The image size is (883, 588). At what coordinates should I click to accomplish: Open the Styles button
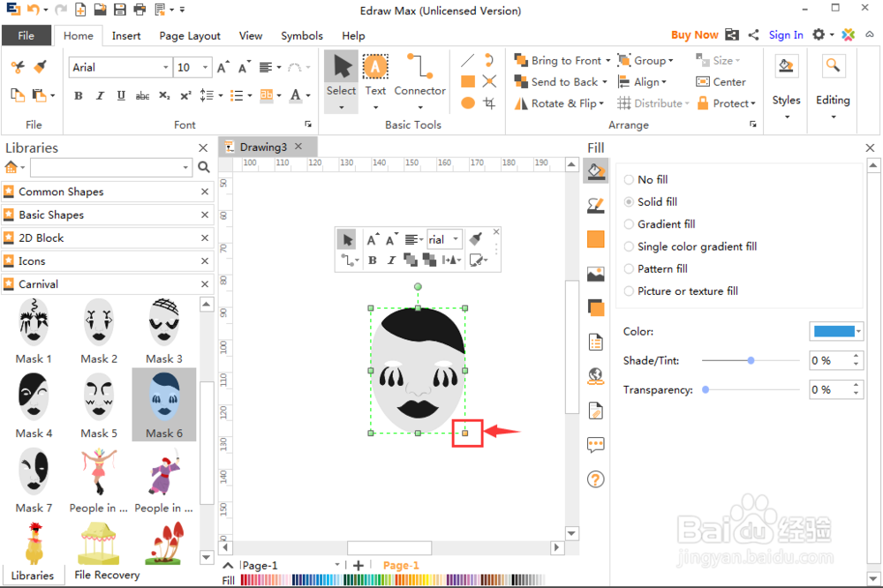pyautogui.click(x=786, y=87)
